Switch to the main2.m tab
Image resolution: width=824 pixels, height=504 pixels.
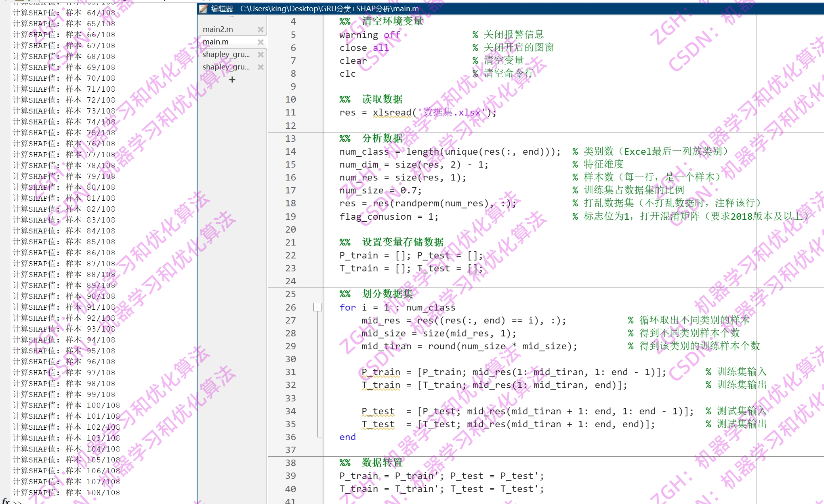coord(218,29)
